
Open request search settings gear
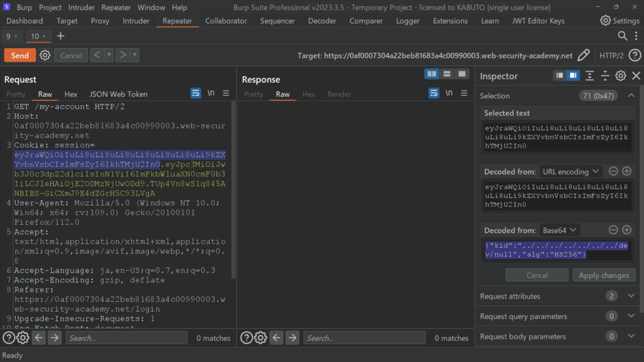click(23, 338)
